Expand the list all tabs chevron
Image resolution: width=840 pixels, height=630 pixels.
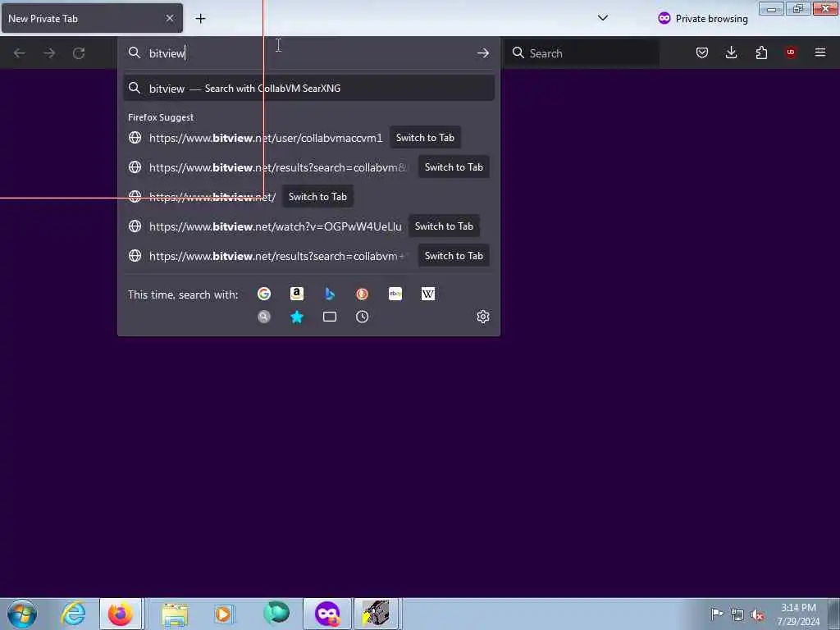point(603,18)
